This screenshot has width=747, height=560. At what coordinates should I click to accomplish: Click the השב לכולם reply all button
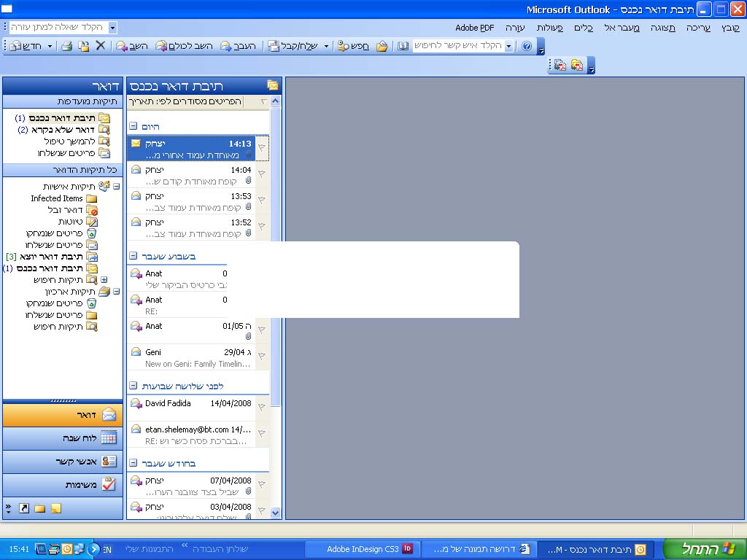(x=185, y=46)
